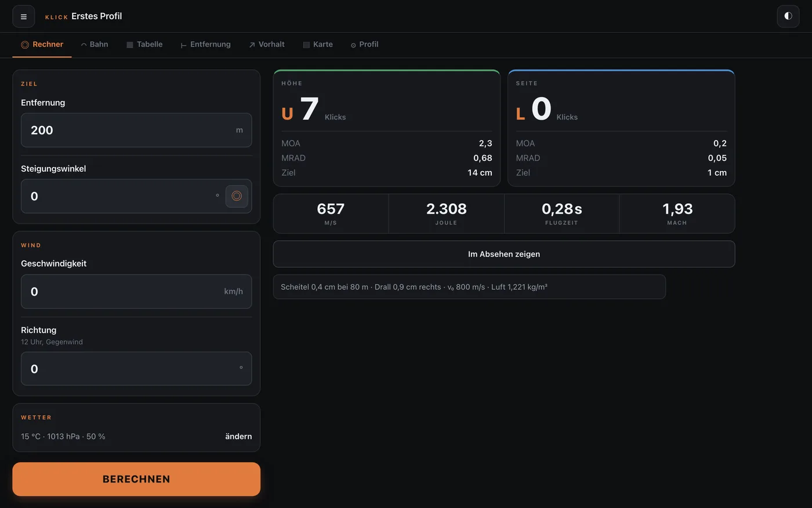
Task: Click the Karte map icon
Action: click(306, 45)
